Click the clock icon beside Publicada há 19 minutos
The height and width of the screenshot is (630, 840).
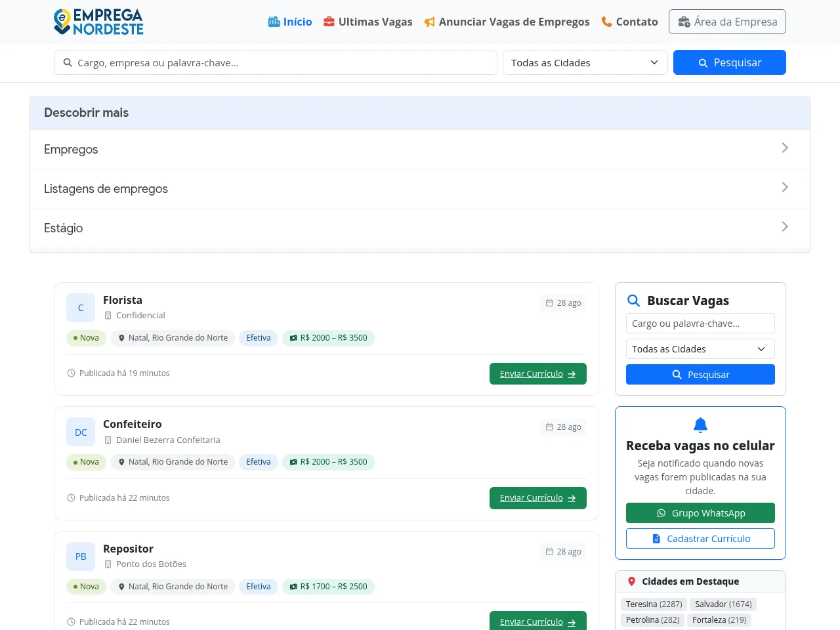(71, 373)
